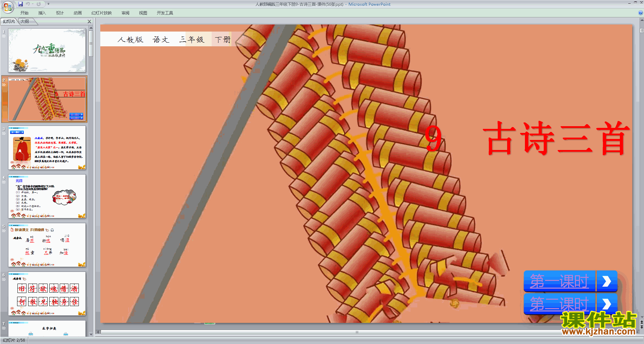Open the Office button menu
This screenshot has height=344, width=644.
click(7, 7)
